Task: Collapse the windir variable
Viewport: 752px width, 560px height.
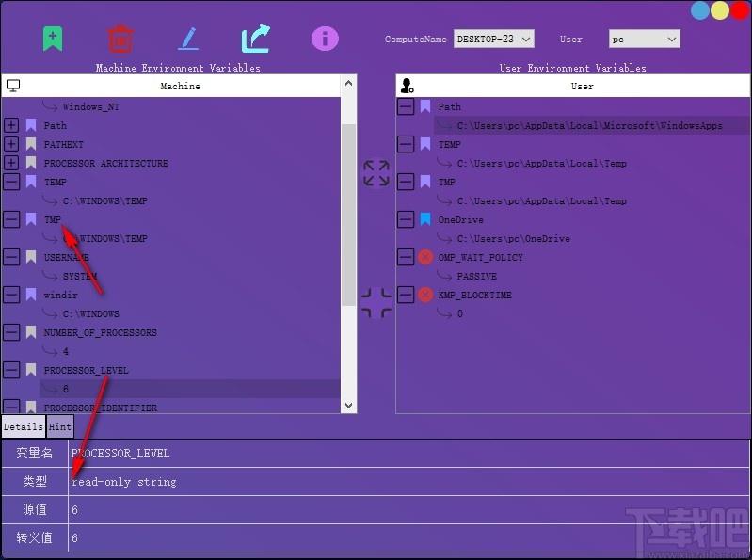Action: [x=11, y=295]
